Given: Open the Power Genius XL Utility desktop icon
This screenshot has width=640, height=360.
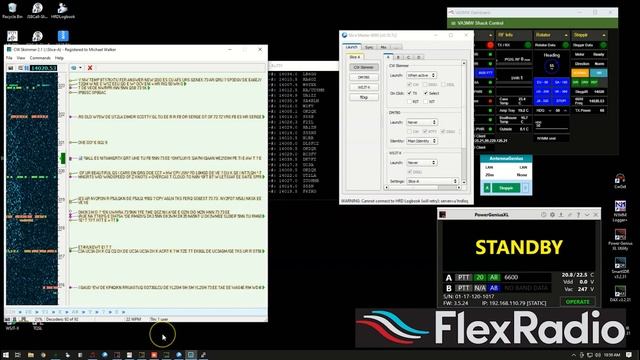Looking at the screenshot, I should (620, 239).
